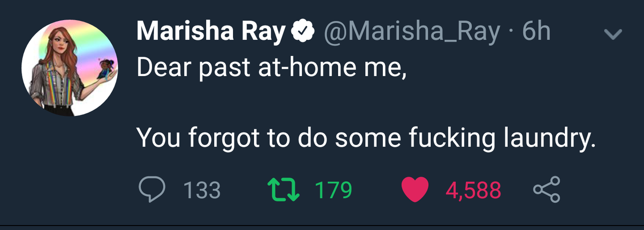Click the blue verified badge

coord(302,33)
